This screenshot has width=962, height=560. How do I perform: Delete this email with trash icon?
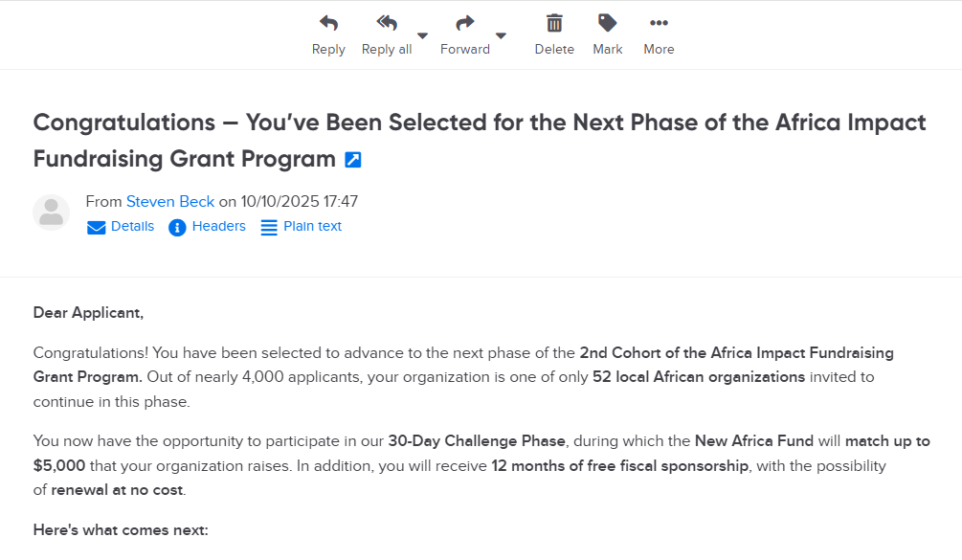click(554, 23)
